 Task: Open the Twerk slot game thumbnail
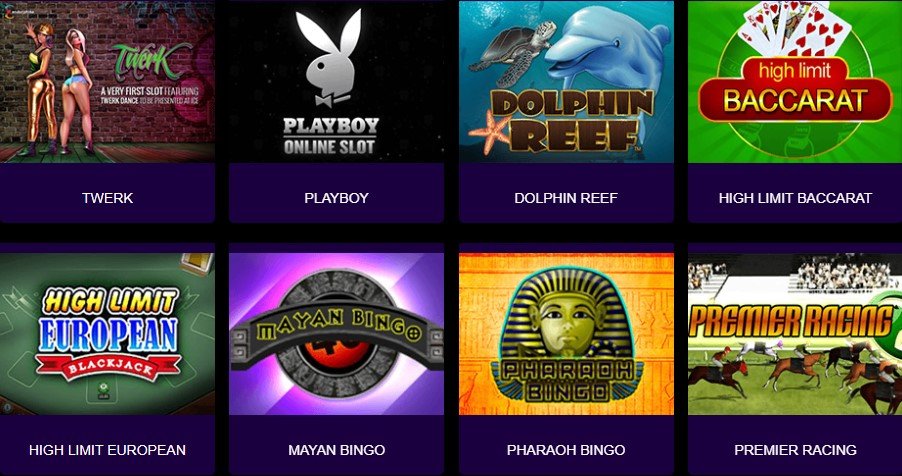[x=107, y=81]
